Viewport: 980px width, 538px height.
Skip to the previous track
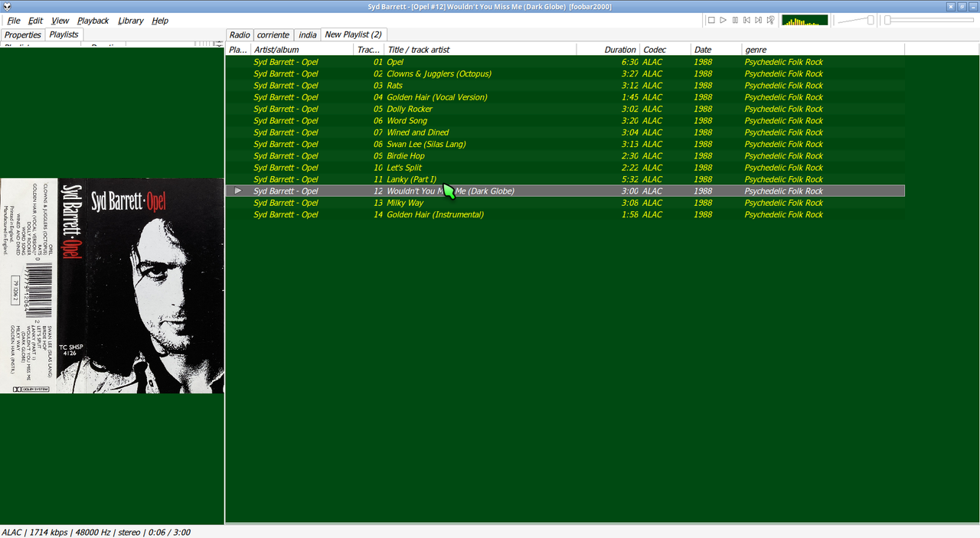coord(746,20)
